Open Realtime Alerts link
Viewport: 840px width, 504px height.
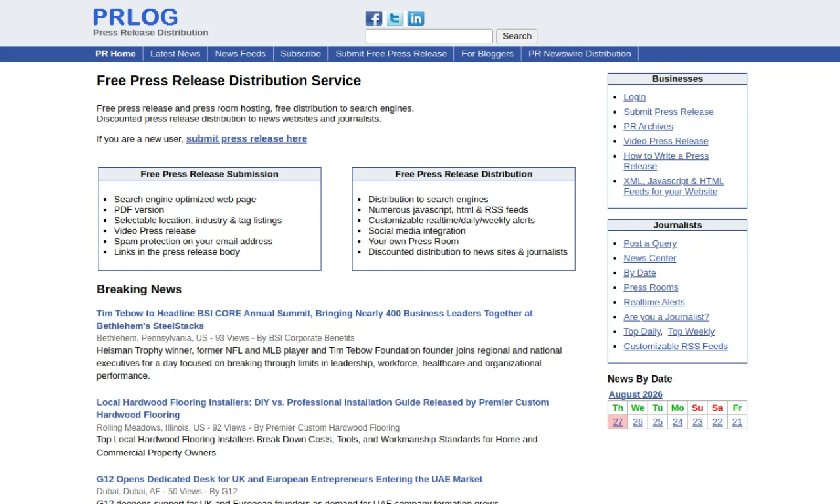point(654,303)
